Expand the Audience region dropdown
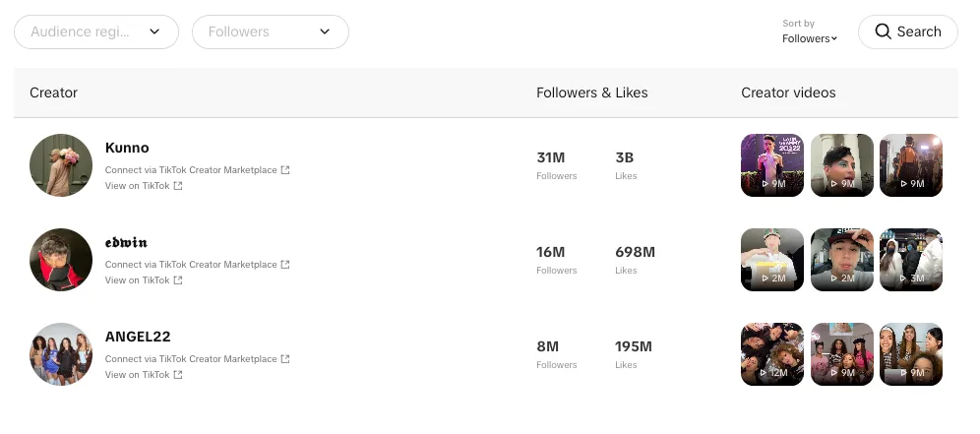 point(96,31)
